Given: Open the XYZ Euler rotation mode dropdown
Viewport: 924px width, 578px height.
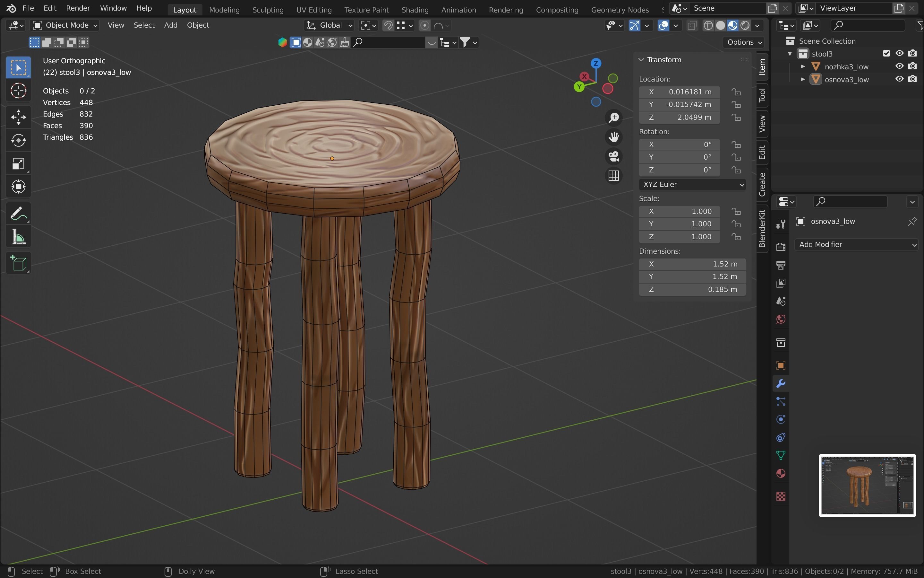Looking at the screenshot, I should click(692, 185).
